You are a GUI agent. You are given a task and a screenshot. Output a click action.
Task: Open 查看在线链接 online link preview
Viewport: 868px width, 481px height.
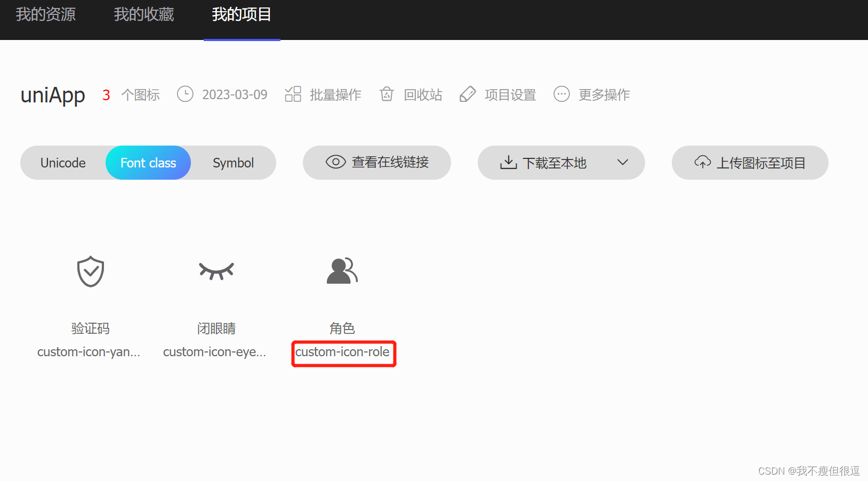(376, 163)
